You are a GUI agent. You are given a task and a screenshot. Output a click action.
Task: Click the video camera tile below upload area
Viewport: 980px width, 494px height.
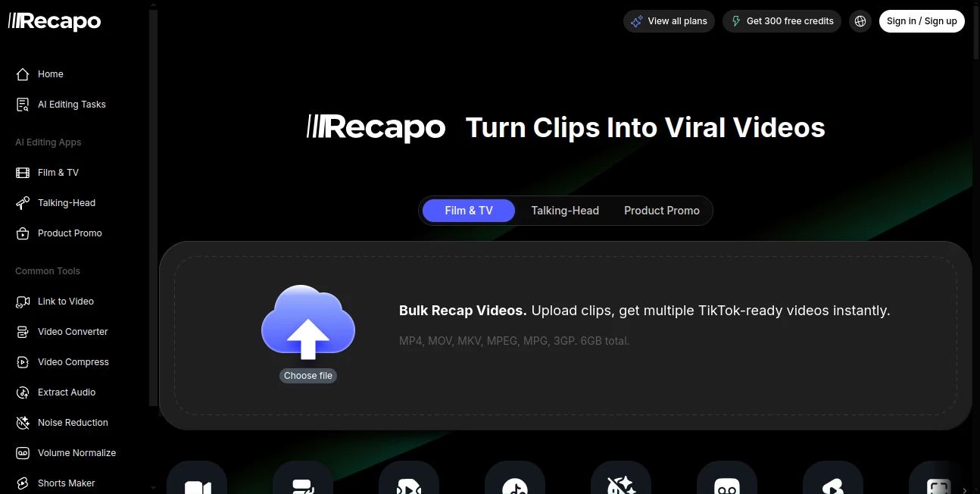(x=197, y=477)
